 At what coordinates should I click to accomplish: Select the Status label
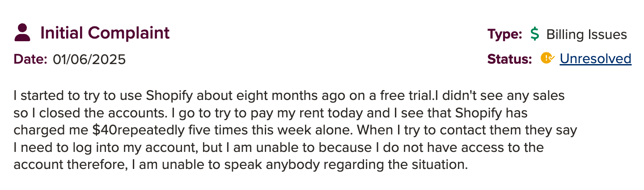point(509,59)
